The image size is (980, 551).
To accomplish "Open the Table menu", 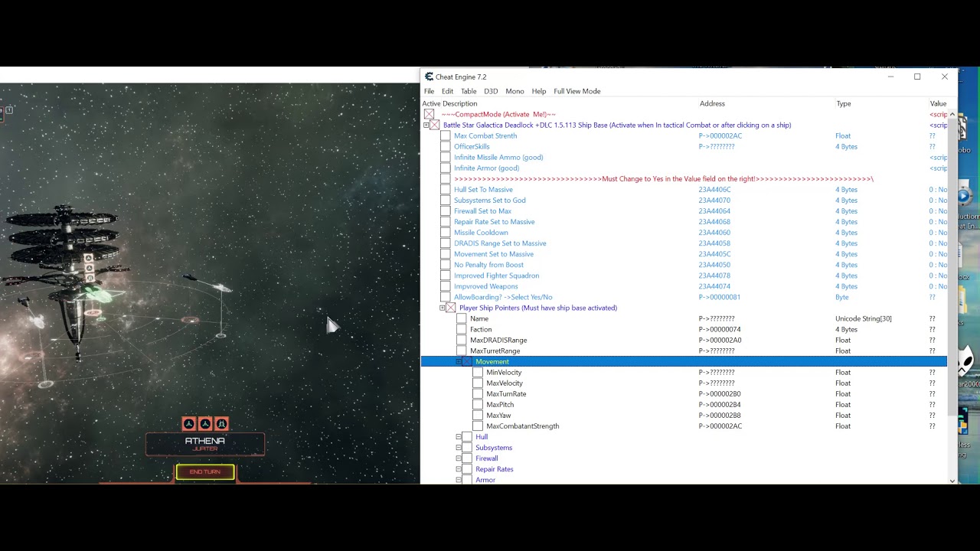I will [x=469, y=91].
